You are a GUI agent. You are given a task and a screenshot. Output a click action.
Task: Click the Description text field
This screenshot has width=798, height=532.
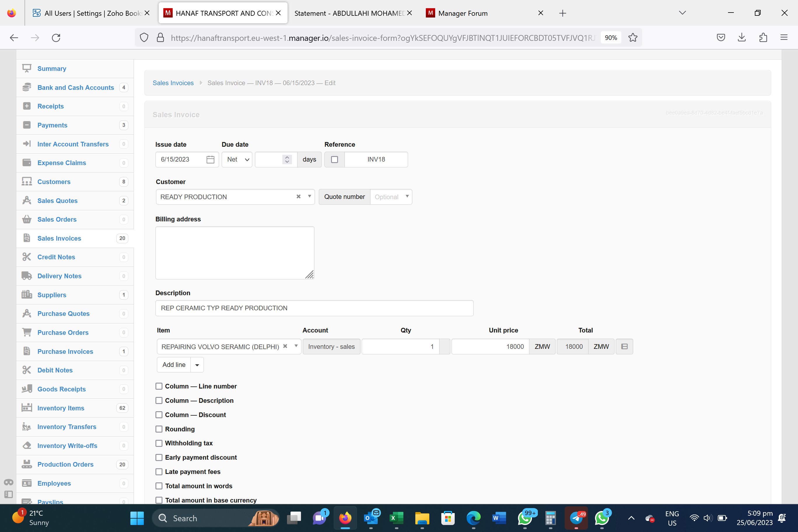click(x=314, y=308)
